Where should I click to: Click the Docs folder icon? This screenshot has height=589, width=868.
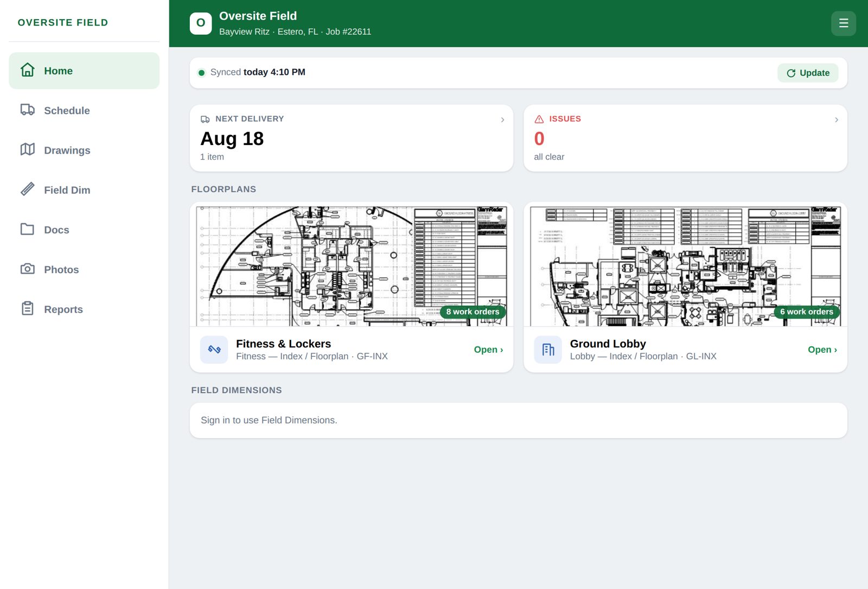(x=28, y=229)
